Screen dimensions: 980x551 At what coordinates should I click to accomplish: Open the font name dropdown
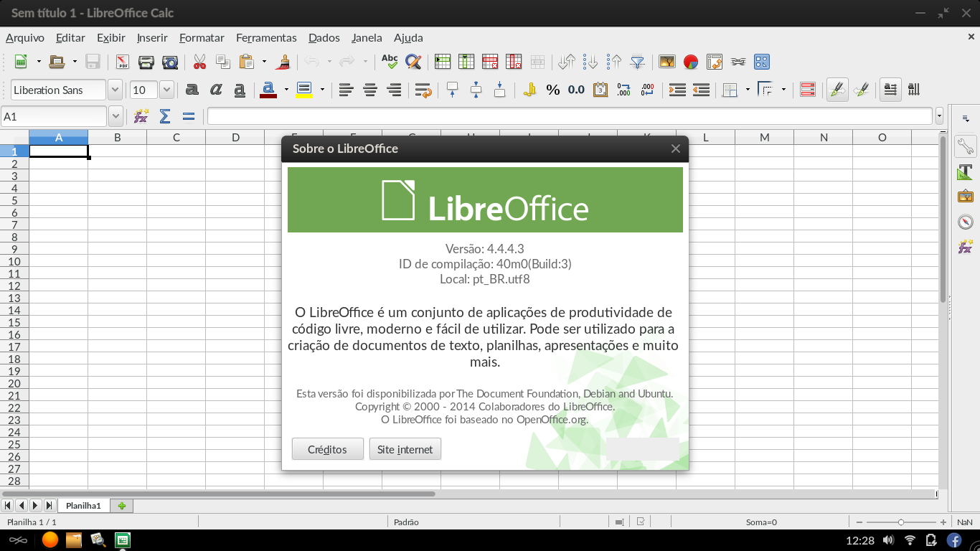click(x=115, y=90)
